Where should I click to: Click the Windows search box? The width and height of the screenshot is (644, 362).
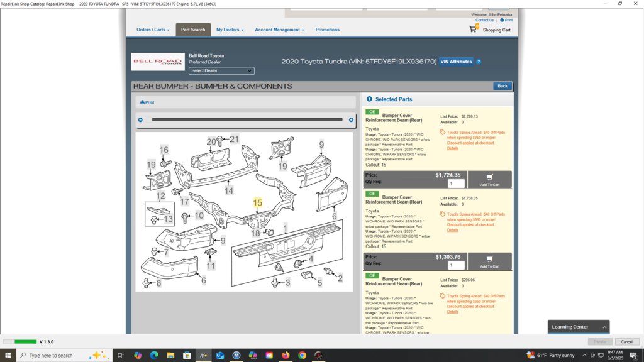click(65, 356)
